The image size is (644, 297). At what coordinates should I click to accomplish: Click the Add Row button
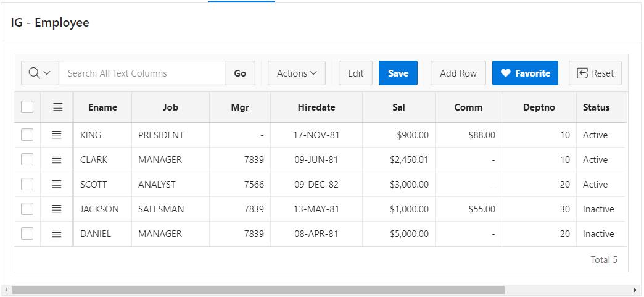coord(458,73)
